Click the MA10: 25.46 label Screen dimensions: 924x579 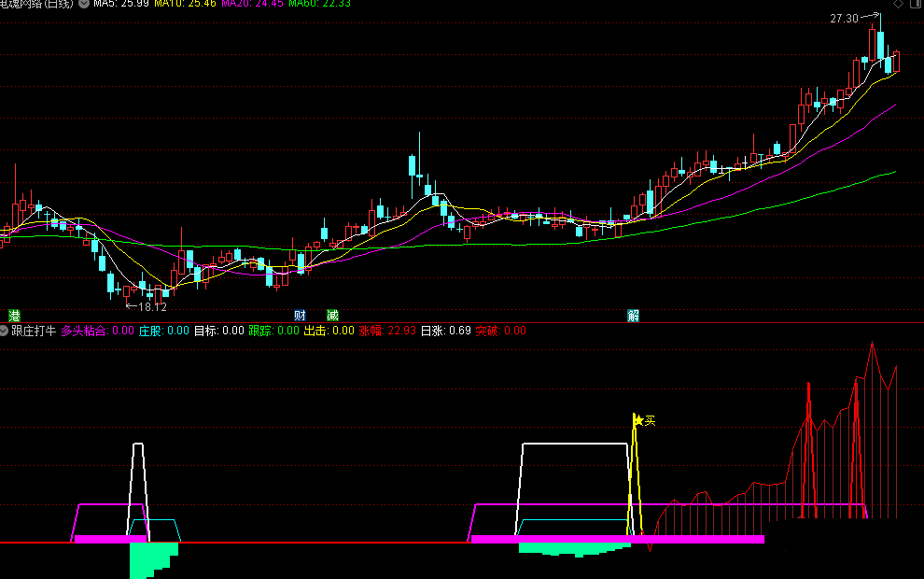185,4
